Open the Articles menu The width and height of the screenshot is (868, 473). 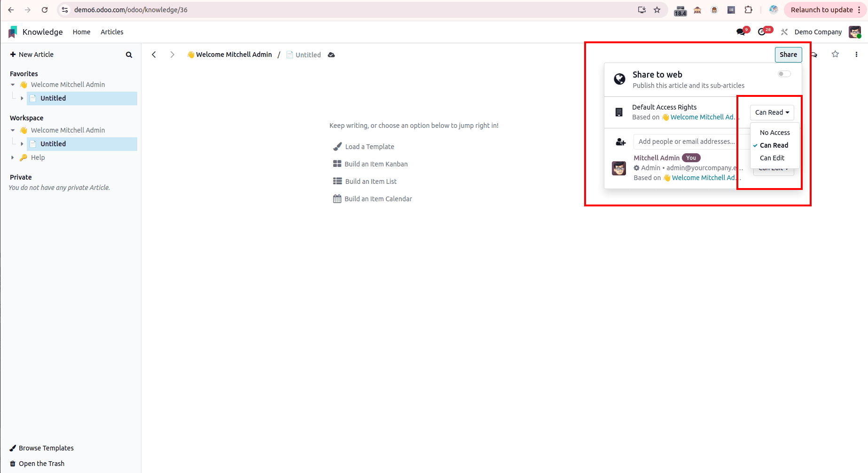coord(111,32)
